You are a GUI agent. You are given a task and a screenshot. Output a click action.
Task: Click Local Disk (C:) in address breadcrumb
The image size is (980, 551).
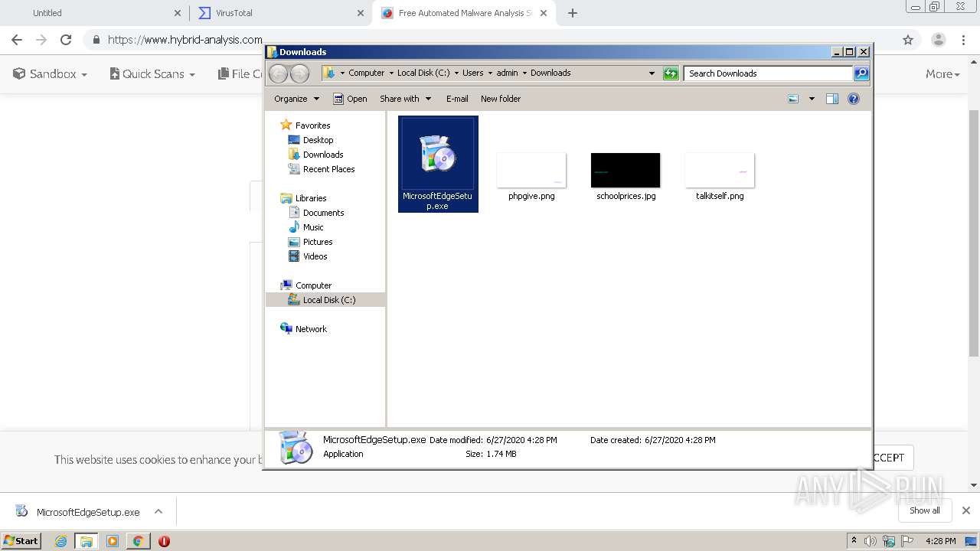click(x=423, y=73)
